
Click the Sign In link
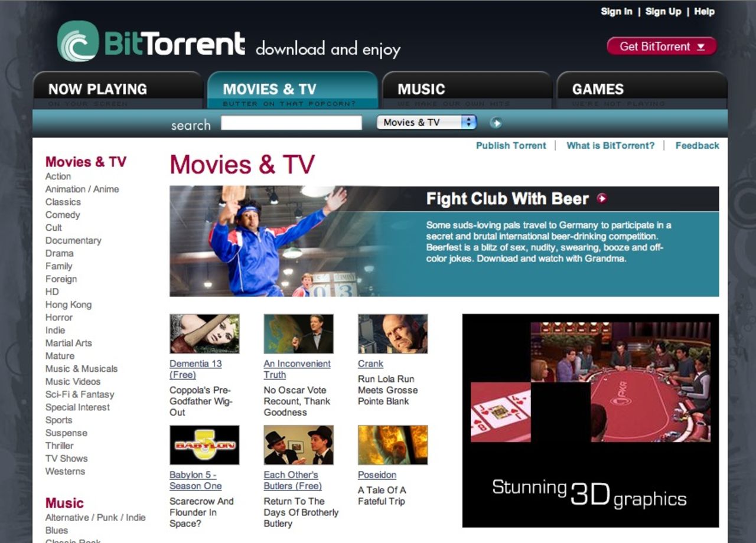[616, 11]
